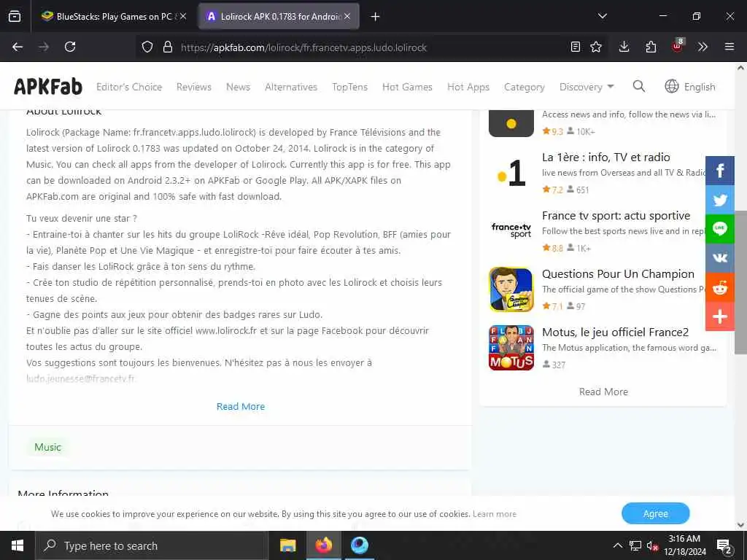Select the Music category tag
The image size is (747, 560).
[47, 447]
